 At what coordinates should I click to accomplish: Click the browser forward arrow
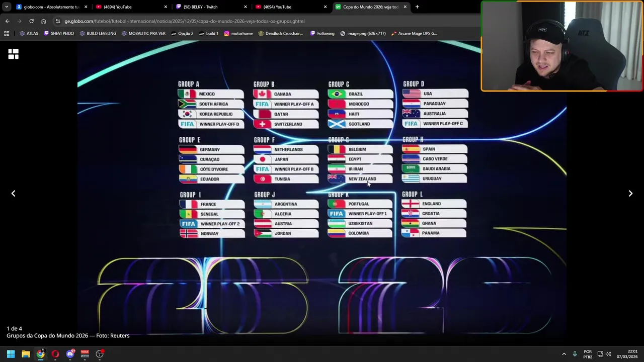coord(19,21)
